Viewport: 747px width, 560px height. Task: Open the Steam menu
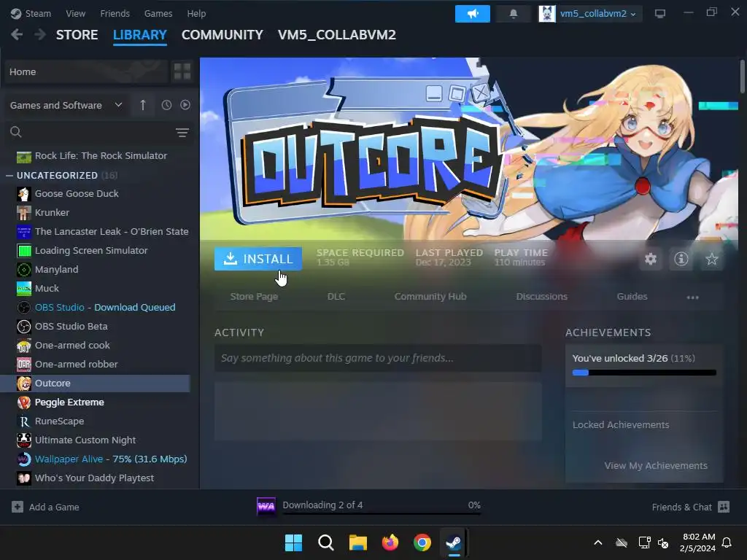pos(31,13)
